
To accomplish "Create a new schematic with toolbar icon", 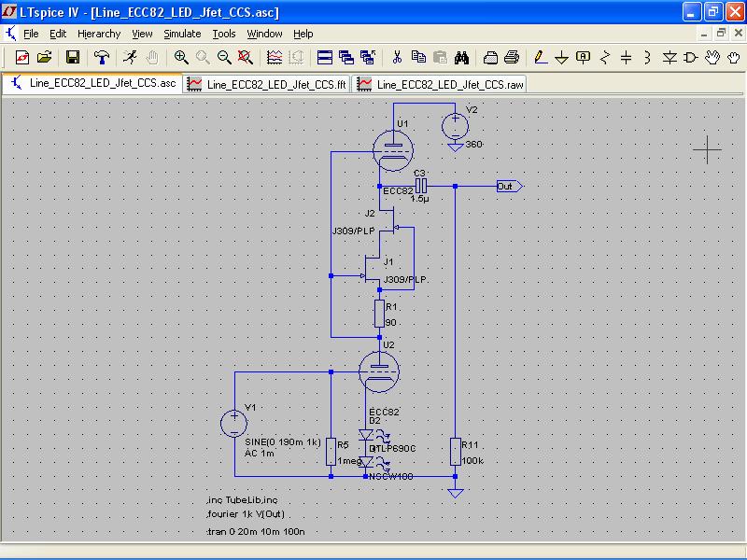I will click(x=21, y=58).
